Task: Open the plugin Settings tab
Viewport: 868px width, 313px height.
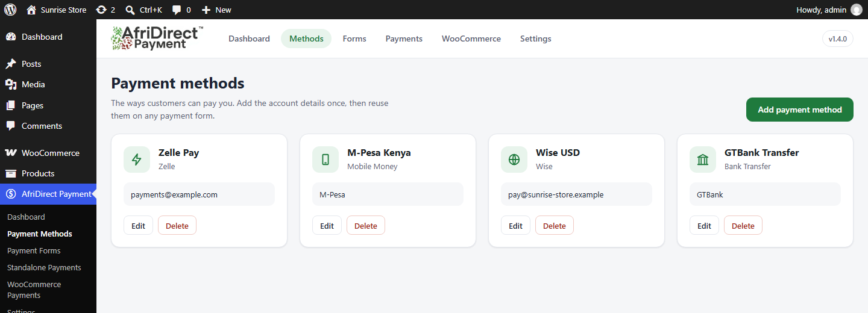Action: 536,39
